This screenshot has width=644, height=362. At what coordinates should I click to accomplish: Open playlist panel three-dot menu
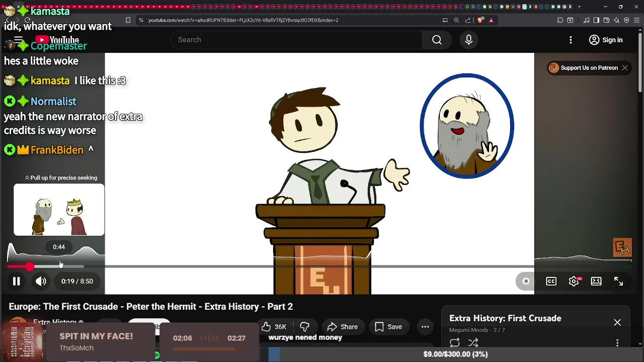[x=617, y=343]
